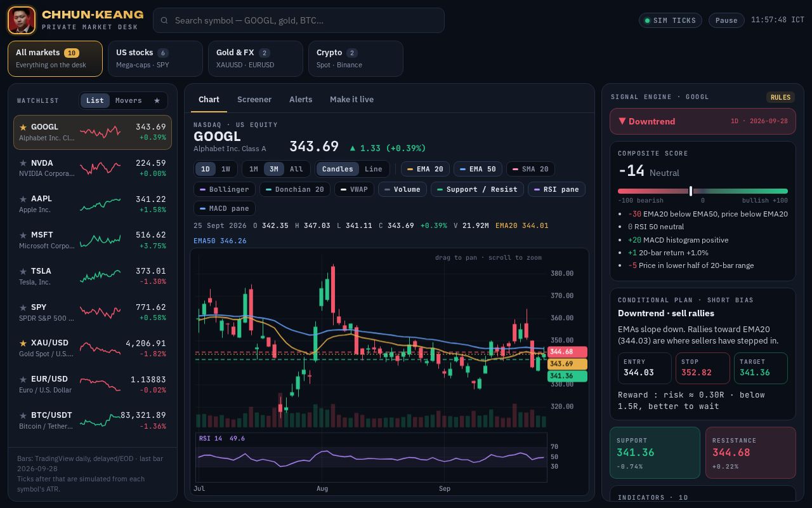
Task: Switch watchlist to Movers view
Action: click(129, 100)
